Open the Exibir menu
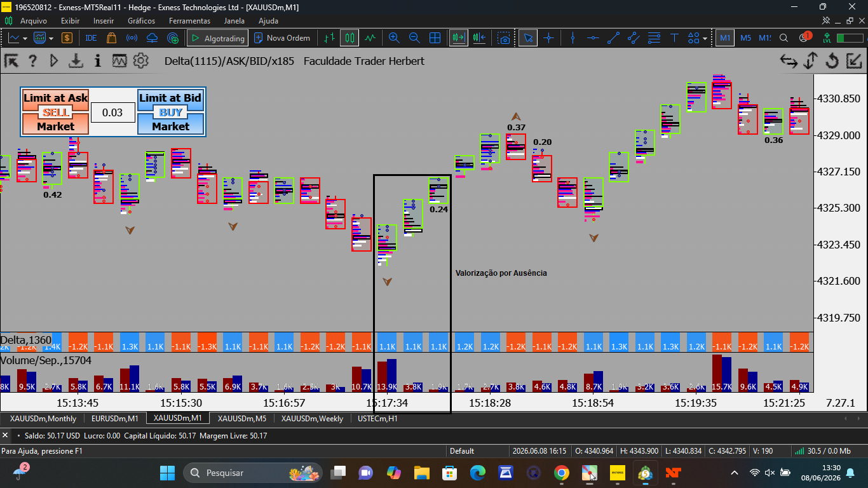The width and height of the screenshot is (868, 488). pyautogui.click(x=70, y=21)
